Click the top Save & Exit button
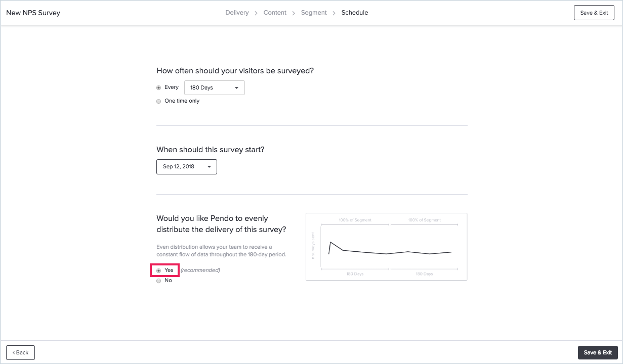Viewport: 623px width, 364px height. 594,13
